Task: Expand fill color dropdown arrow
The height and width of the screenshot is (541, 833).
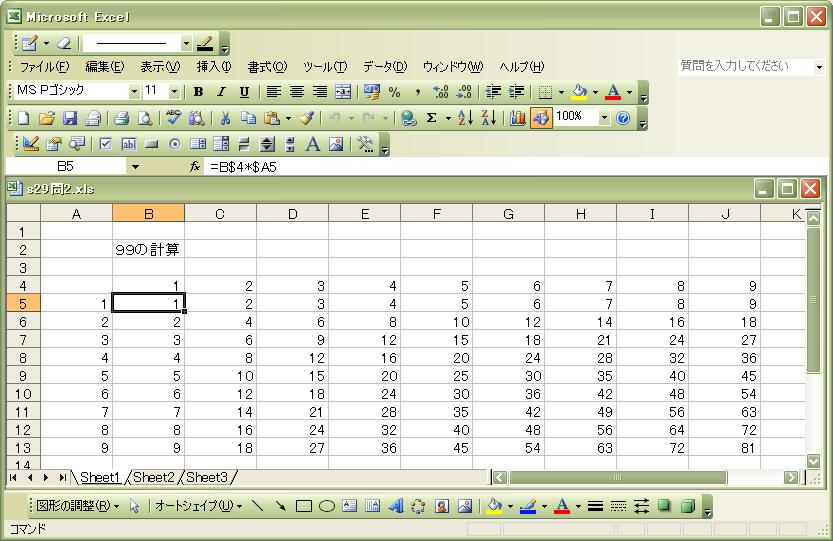Action: click(596, 92)
